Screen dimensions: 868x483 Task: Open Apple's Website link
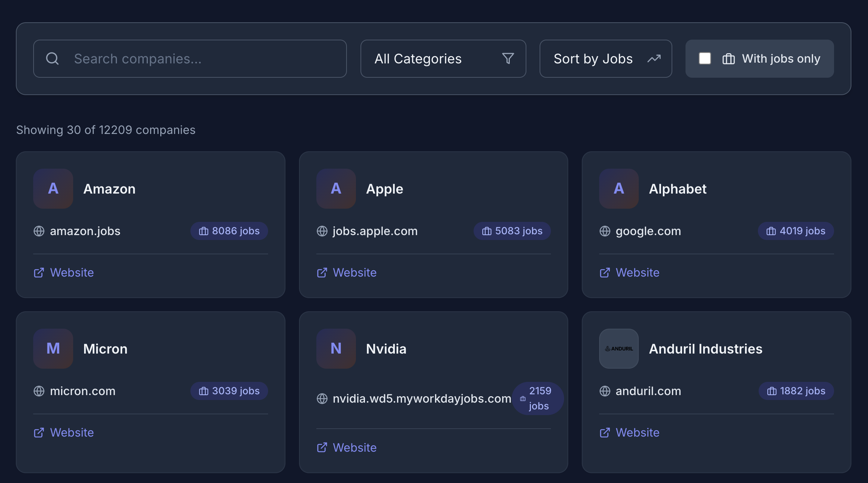(347, 272)
